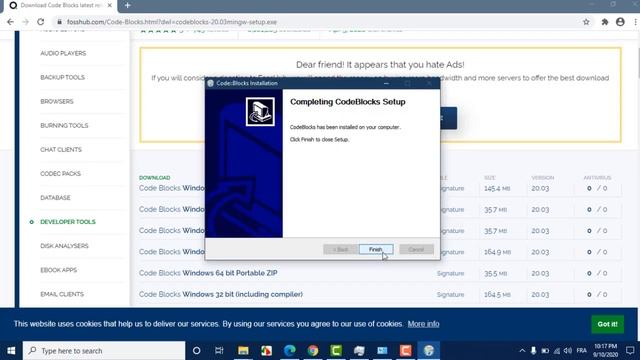The width and height of the screenshot is (640, 360).
Task: Open the browser extensions puzzle icon
Action: click(x=604, y=22)
